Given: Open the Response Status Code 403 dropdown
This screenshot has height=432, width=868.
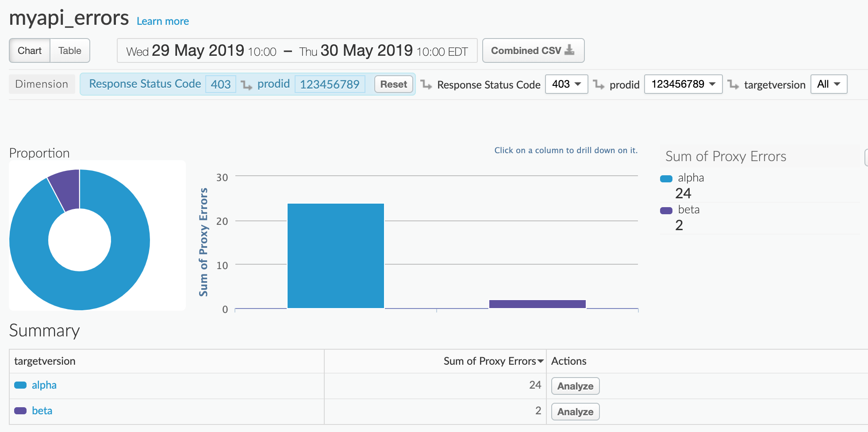Looking at the screenshot, I should tap(566, 84).
